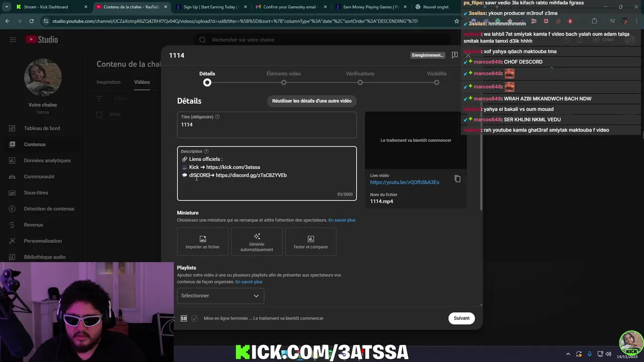Open Personnalisation in the sidebar
The width and height of the screenshot is (644, 362).
pyautogui.click(x=43, y=241)
